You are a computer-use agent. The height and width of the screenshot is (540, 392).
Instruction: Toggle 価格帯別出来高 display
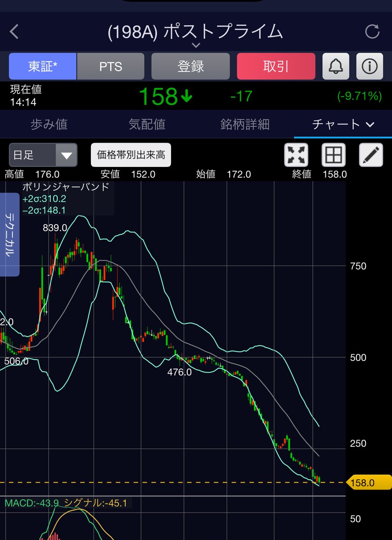click(x=131, y=155)
